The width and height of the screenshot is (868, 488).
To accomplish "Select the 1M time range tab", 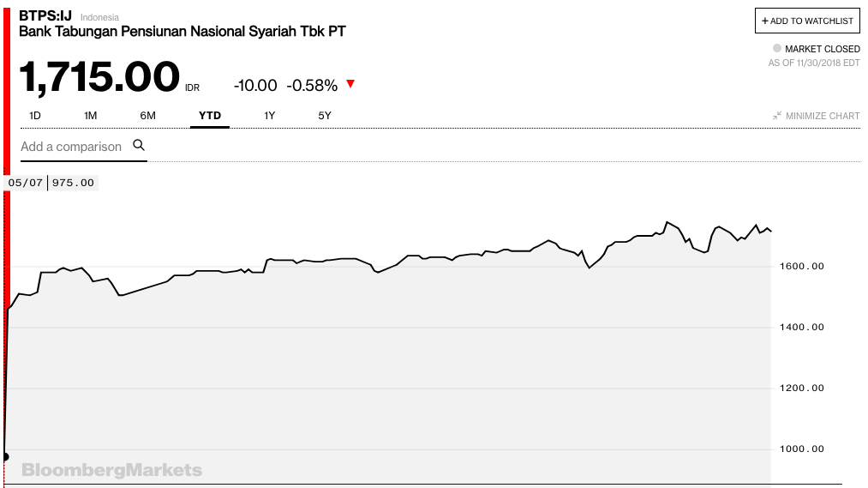I will pos(91,115).
